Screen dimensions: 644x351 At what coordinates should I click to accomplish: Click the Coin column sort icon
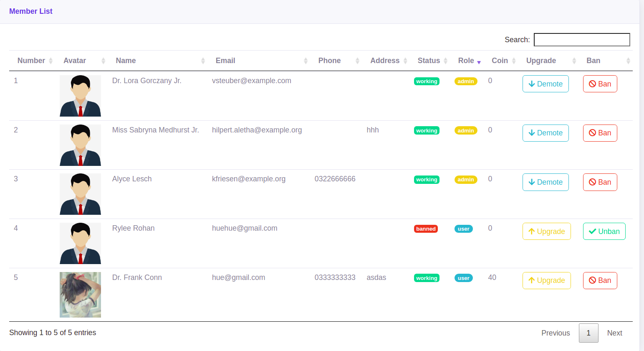tap(514, 61)
